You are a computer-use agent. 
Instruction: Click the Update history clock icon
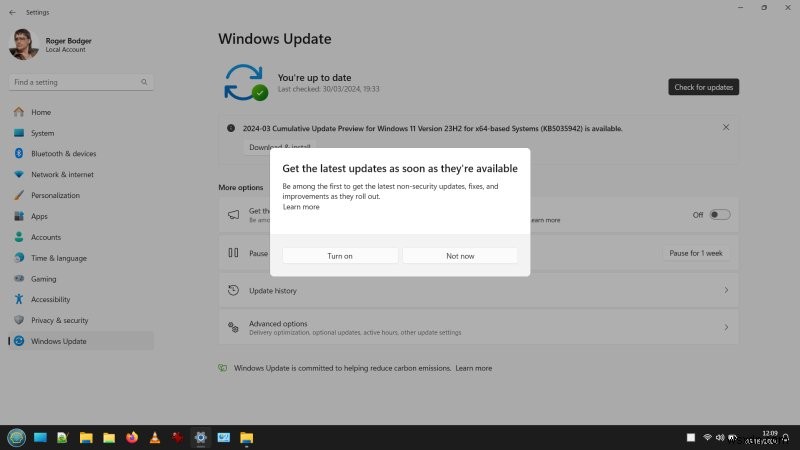click(233, 290)
